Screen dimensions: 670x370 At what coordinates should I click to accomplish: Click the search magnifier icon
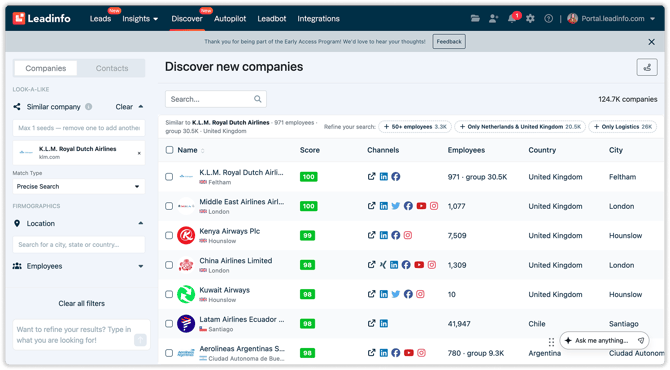tap(258, 99)
